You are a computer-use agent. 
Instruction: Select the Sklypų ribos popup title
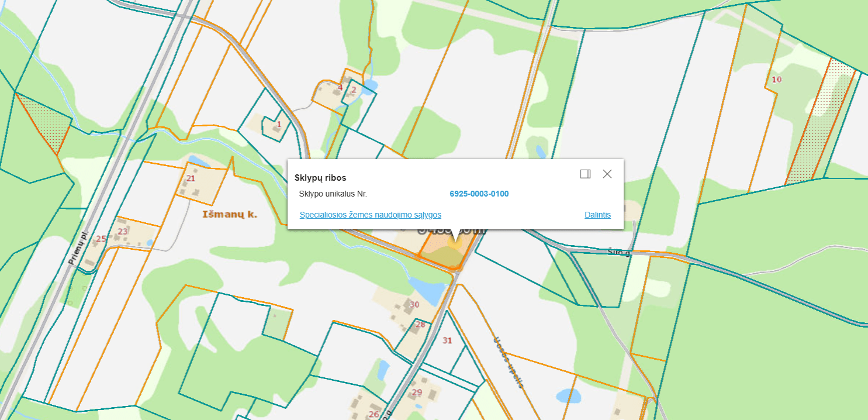tap(320, 178)
